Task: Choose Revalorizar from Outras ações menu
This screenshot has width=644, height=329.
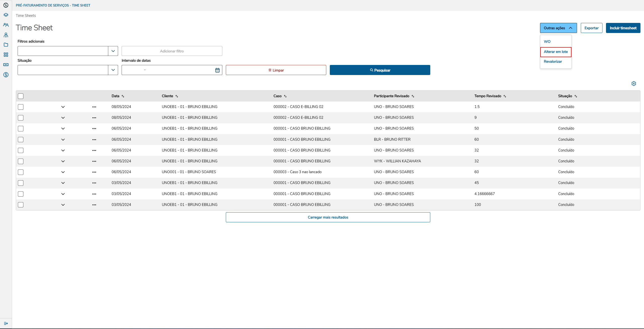Action: click(553, 62)
